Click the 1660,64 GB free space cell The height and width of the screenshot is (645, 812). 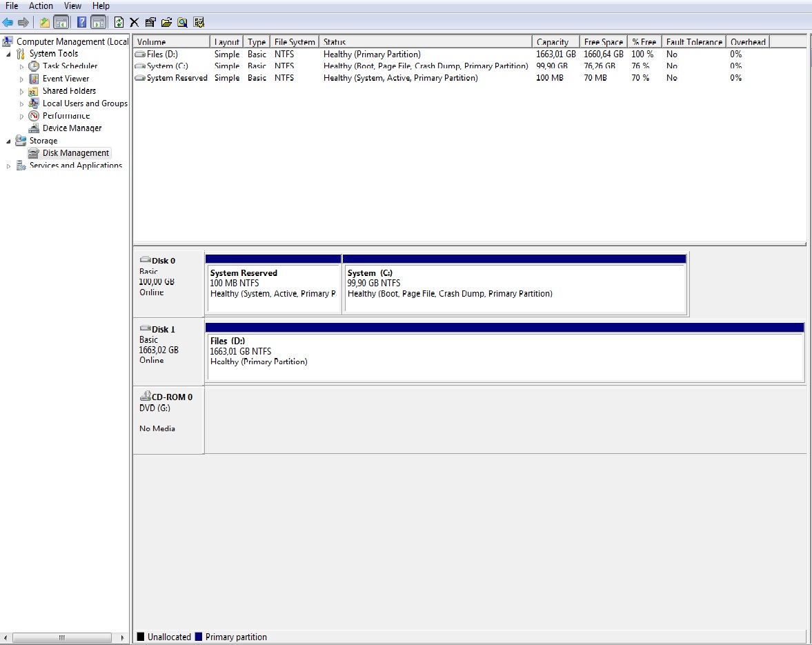[603, 54]
